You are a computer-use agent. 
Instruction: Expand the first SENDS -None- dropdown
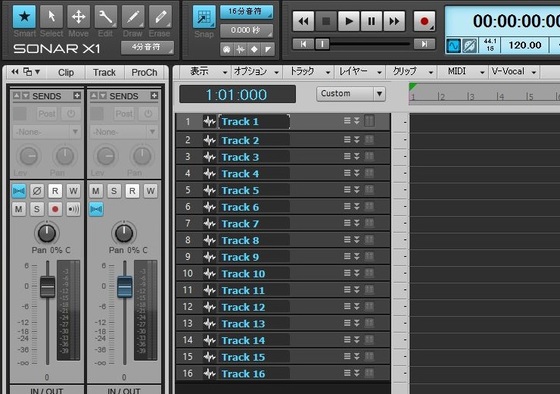(x=46, y=132)
